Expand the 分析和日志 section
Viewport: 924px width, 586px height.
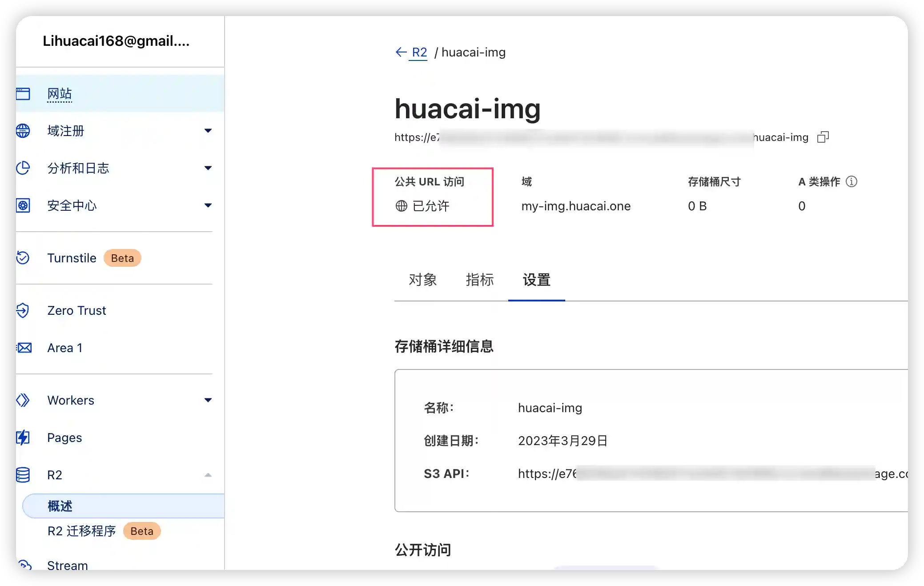208,168
